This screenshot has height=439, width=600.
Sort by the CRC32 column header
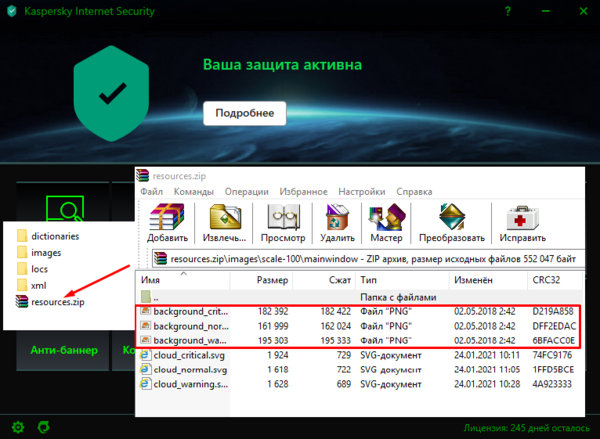pyautogui.click(x=555, y=280)
